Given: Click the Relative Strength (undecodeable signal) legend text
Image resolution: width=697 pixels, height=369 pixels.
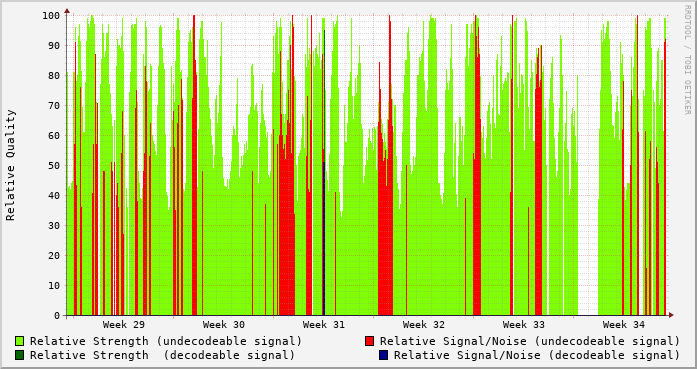Looking at the screenshot, I should point(166,341).
